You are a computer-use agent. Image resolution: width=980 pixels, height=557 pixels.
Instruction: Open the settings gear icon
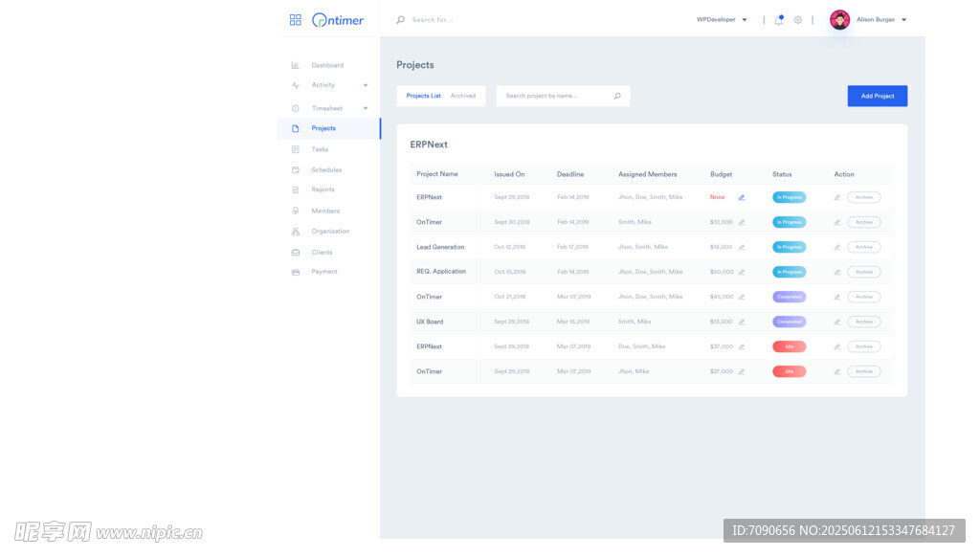click(x=797, y=20)
